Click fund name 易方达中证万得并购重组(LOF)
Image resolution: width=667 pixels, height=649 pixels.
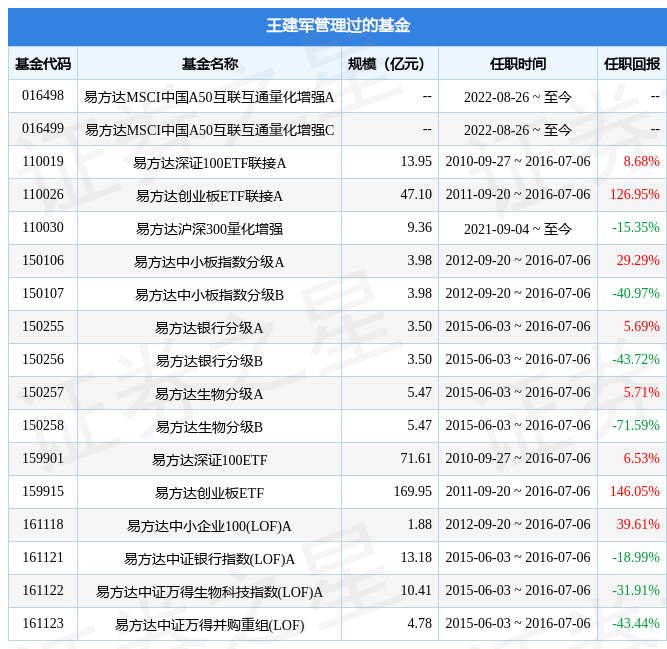pos(209,625)
